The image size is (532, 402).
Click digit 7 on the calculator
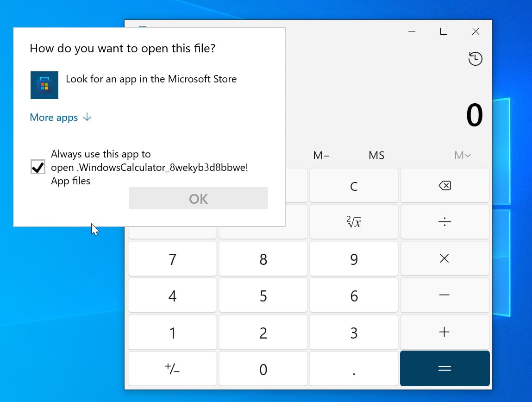172,258
